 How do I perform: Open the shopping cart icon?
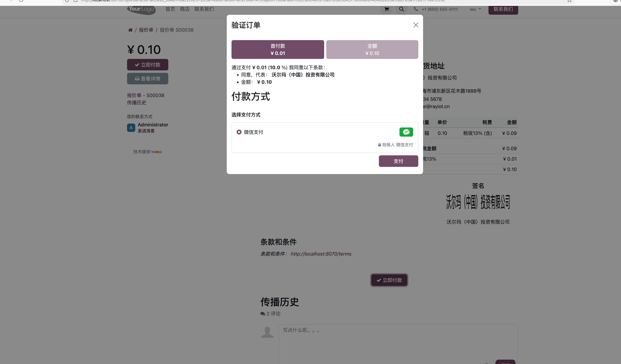tap(386, 9)
